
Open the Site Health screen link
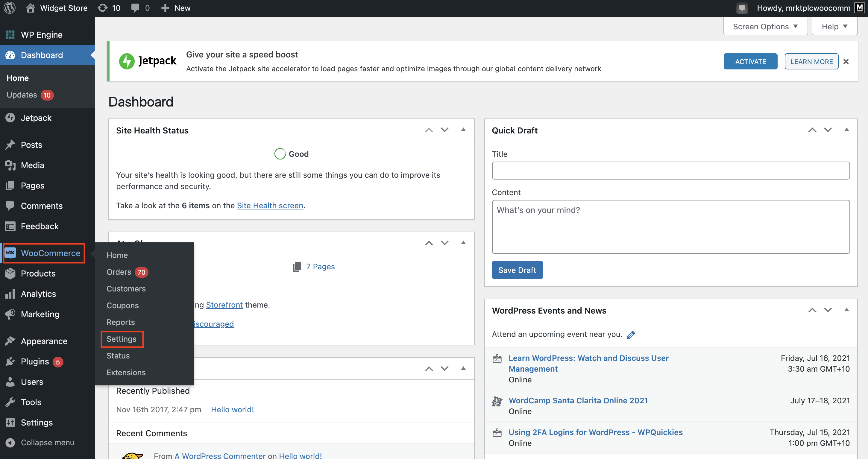coord(270,206)
